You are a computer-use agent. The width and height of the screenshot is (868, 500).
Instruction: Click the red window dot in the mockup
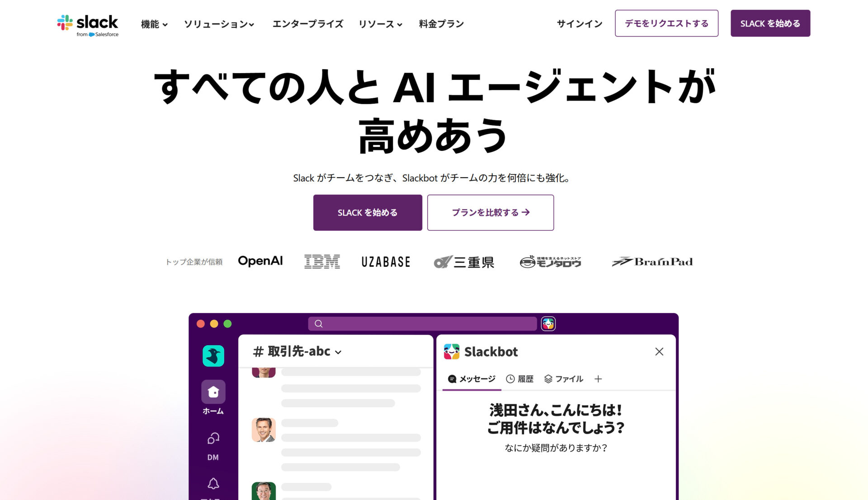coord(201,324)
